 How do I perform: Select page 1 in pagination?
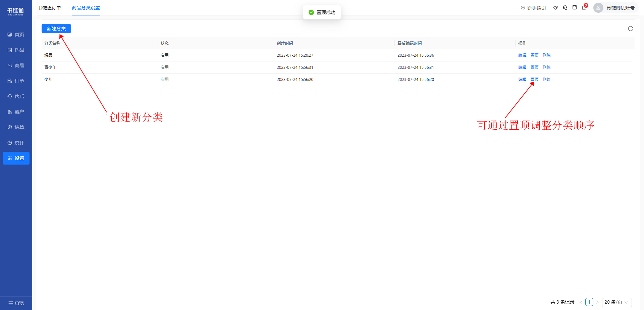point(589,302)
